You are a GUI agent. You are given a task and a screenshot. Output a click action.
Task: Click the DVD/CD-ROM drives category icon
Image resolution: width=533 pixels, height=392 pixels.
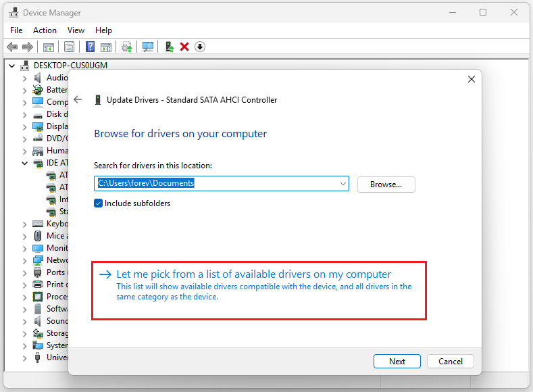38,138
